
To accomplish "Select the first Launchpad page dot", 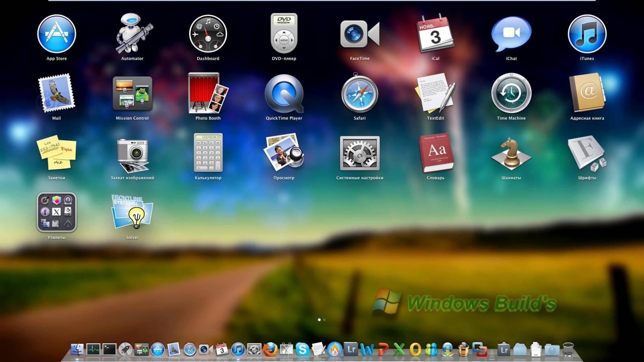I will pos(319,320).
